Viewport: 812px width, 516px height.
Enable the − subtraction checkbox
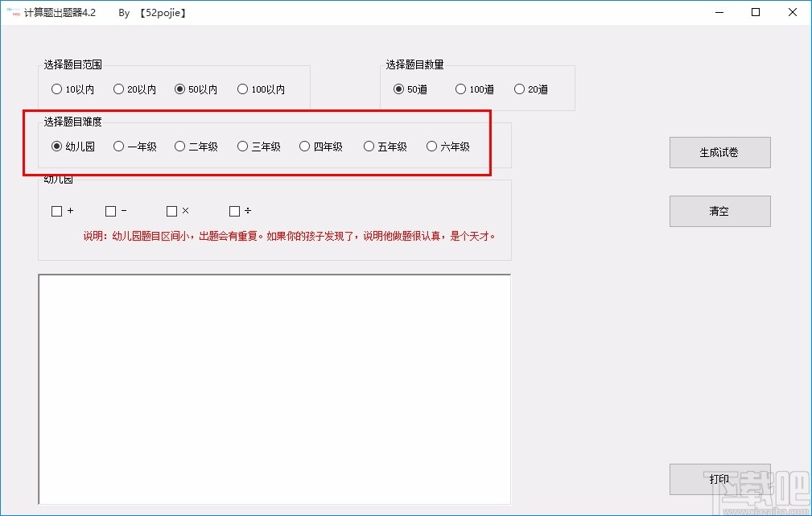tap(109, 211)
